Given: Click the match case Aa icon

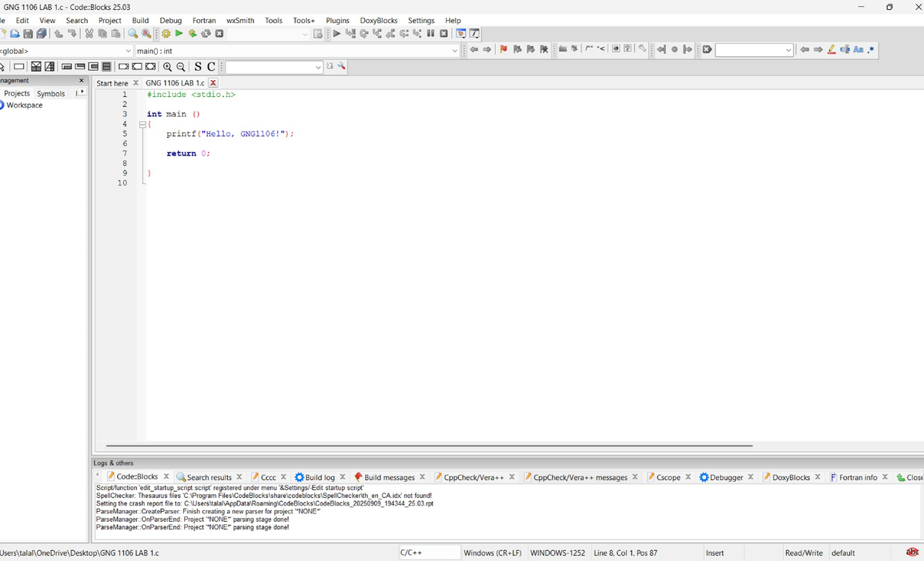Looking at the screenshot, I should tap(858, 49).
